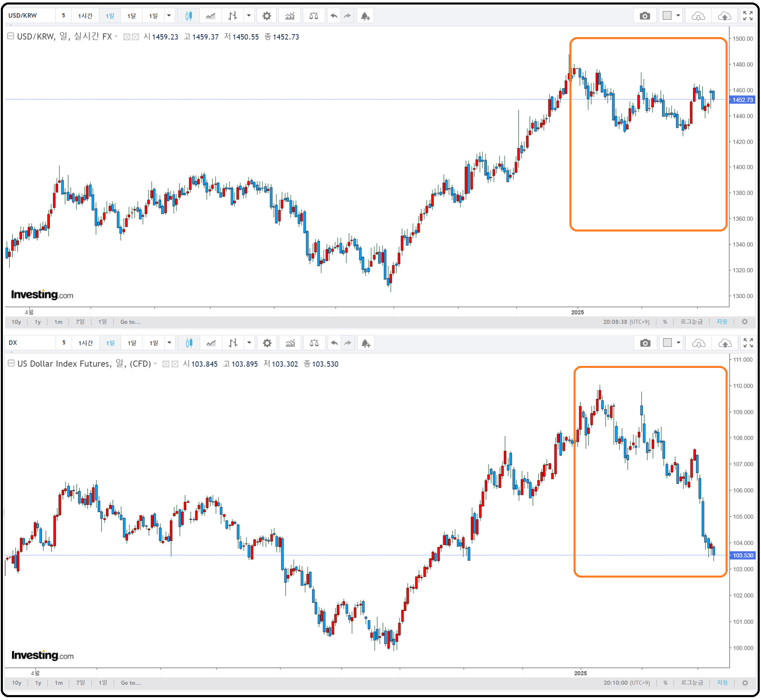Open USD/KRW chart settings gear
This screenshot has width=761, height=700.
267,16
